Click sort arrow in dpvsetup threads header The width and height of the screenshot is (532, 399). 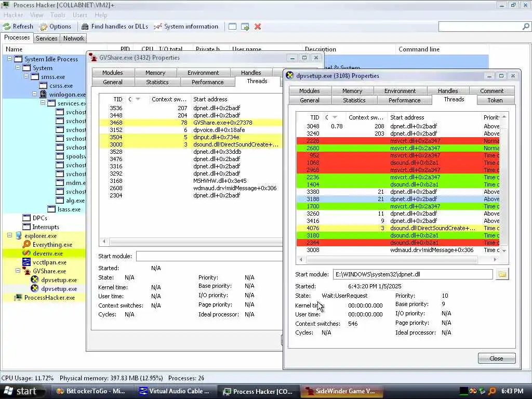click(x=335, y=117)
